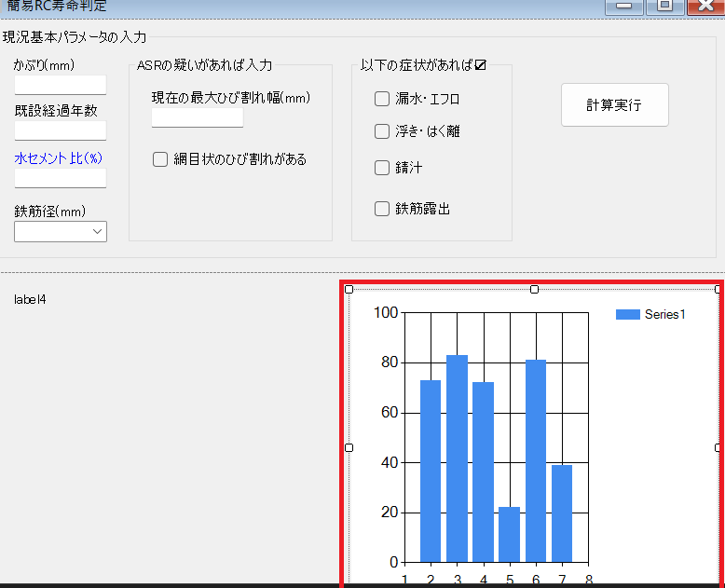Select the label4 text
This screenshot has height=588, width=725.
[30, 300]
